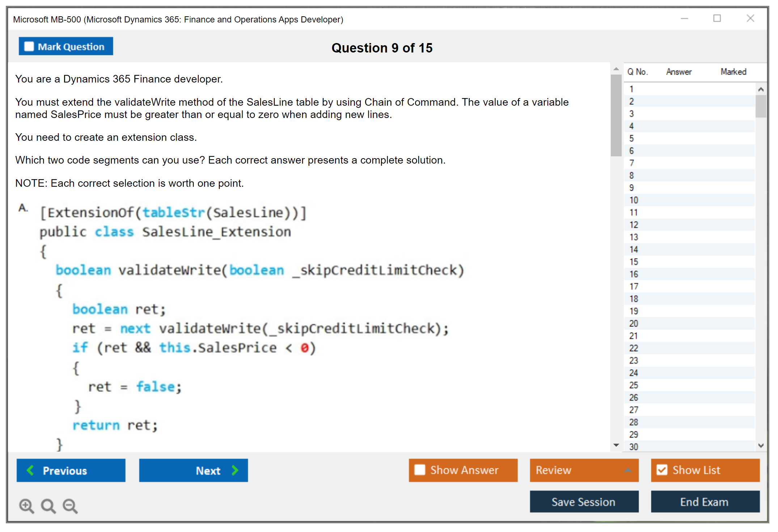The height and width of the screenshot is (532, 778).
Task: Click the Save Session button
Action: [x=584, y=502]
